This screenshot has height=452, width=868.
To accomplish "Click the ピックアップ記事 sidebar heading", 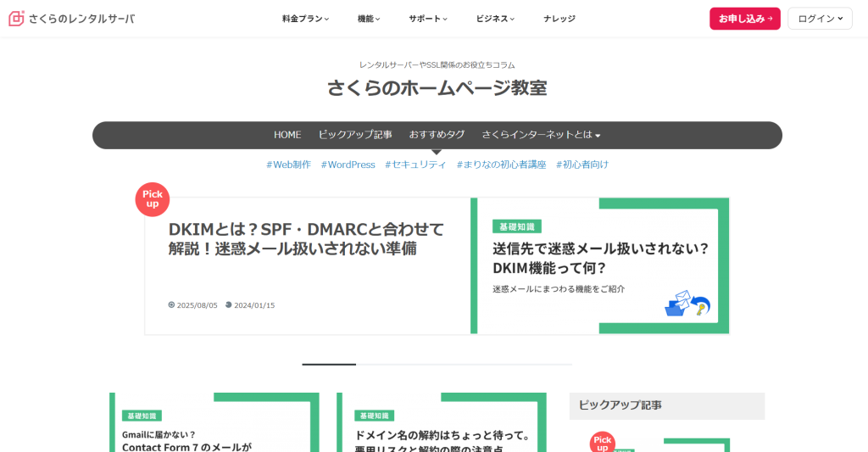I will click(x=620, y=405).
